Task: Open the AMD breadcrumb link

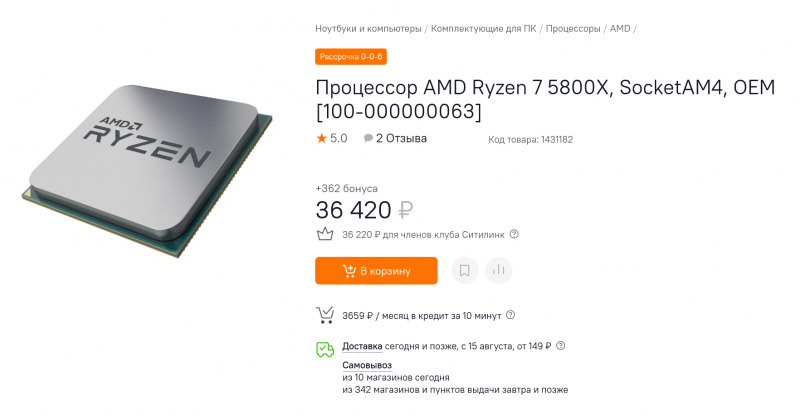Action: [x=620, y=29]
